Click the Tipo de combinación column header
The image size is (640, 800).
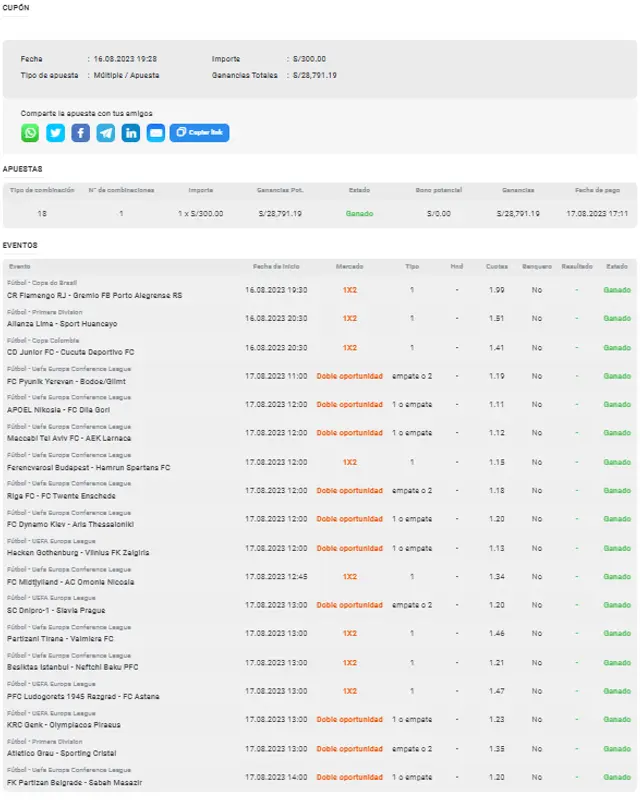tap(42, 190)
